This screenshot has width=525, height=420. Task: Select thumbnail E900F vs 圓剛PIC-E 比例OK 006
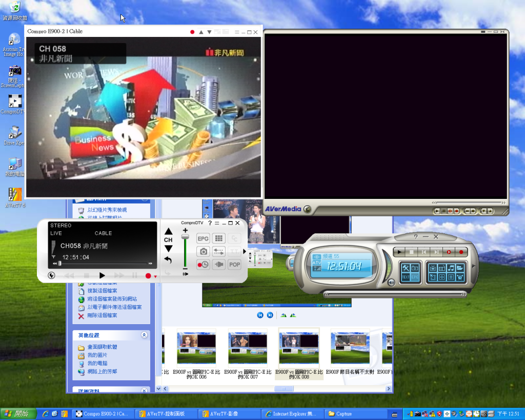[x=196, y=354]
